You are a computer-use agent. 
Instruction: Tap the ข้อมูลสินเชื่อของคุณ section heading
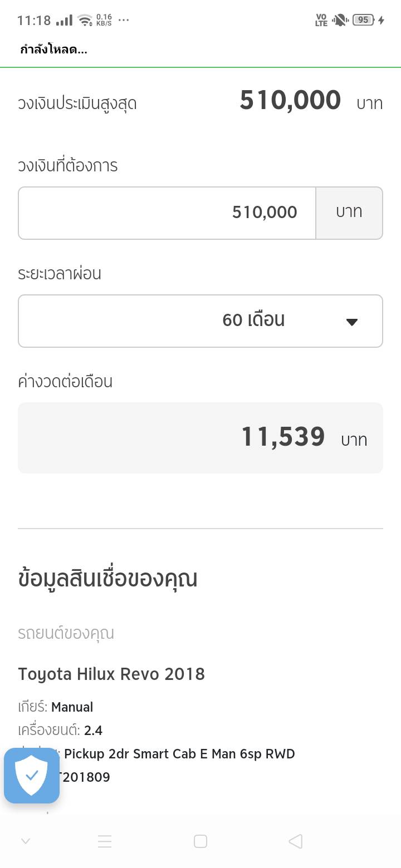click(107, 579)
